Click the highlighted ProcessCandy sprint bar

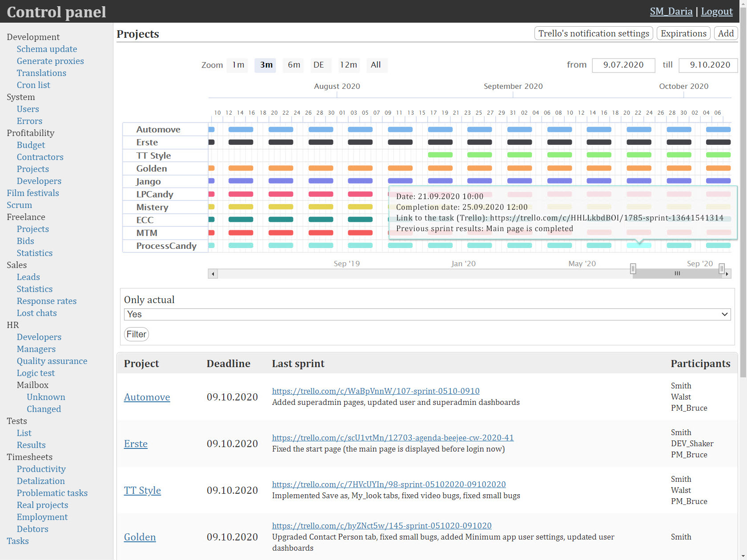639,245
